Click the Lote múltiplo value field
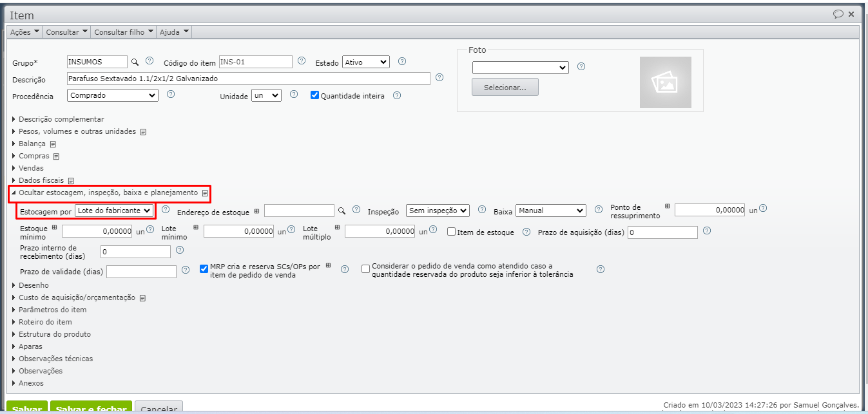This screenshot has width=868, height=414. 380,231
